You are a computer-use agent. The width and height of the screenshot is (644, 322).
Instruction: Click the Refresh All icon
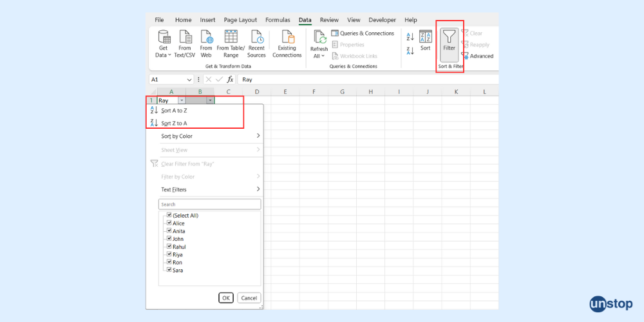coord(319,37)
